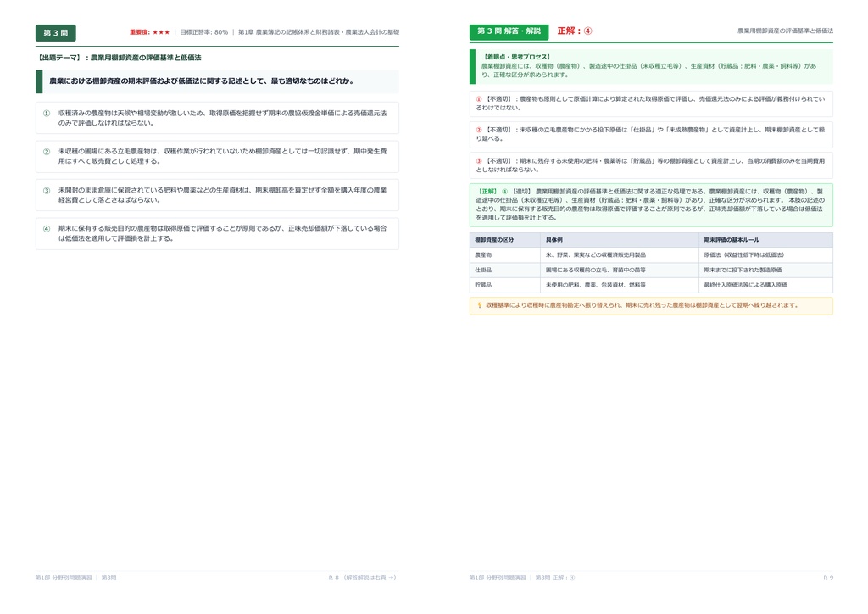This screenshot has height=614, width=868.
Task: Click table header '具体例'
Action: (554, 240)
